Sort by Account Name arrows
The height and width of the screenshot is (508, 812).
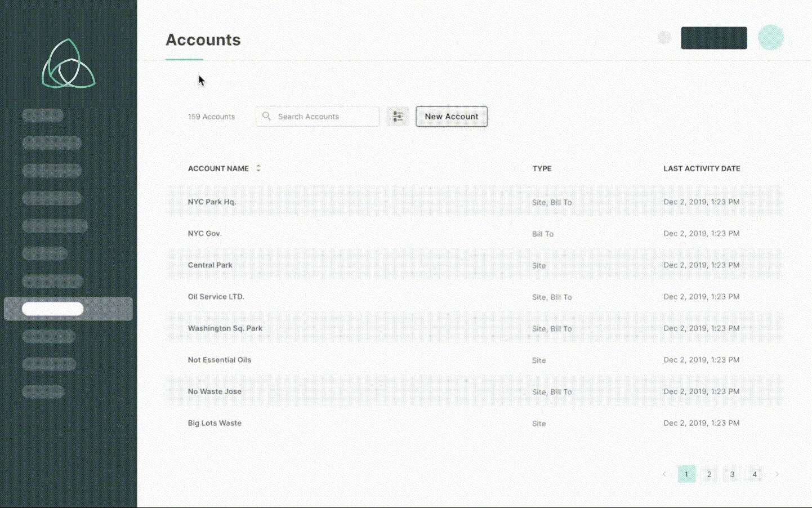pos(258,168)
